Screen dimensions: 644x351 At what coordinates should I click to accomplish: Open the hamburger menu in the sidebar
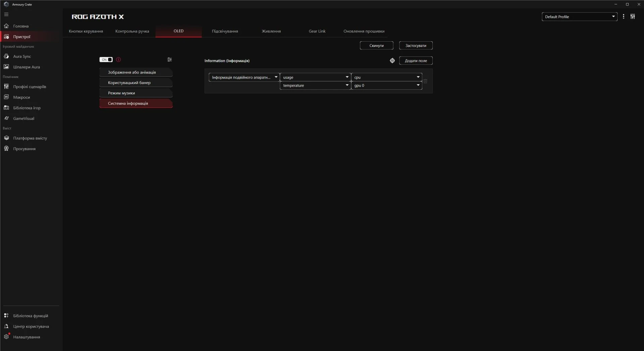coord(6,14)
